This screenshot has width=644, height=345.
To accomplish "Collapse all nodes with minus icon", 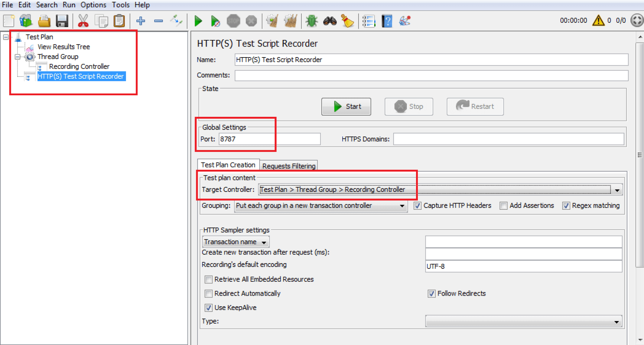I will [158, 21].
